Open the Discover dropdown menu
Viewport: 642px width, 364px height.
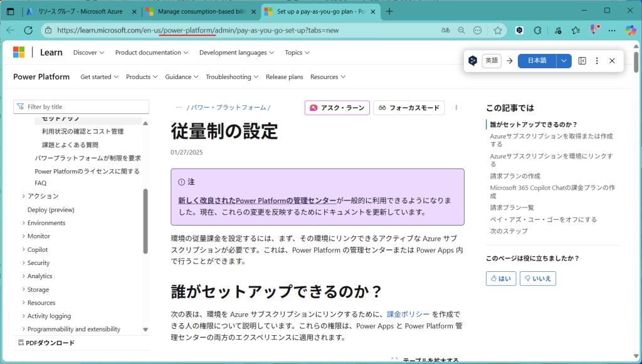pos(89,53)
